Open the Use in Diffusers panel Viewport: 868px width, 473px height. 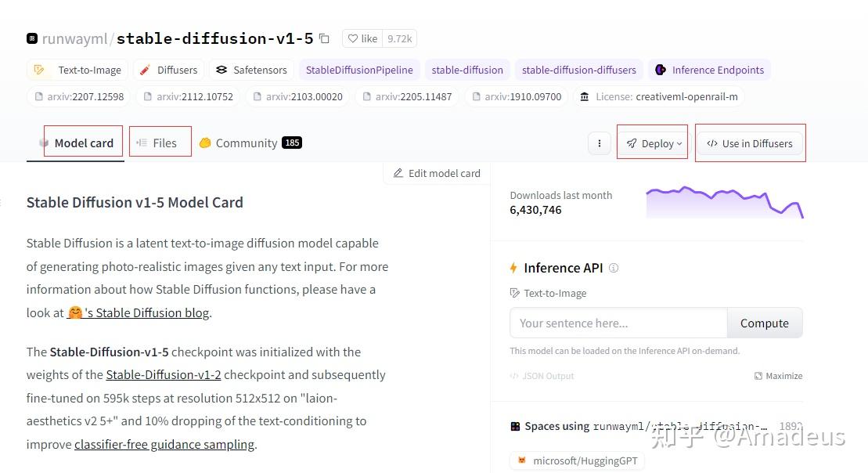(749, 143)
